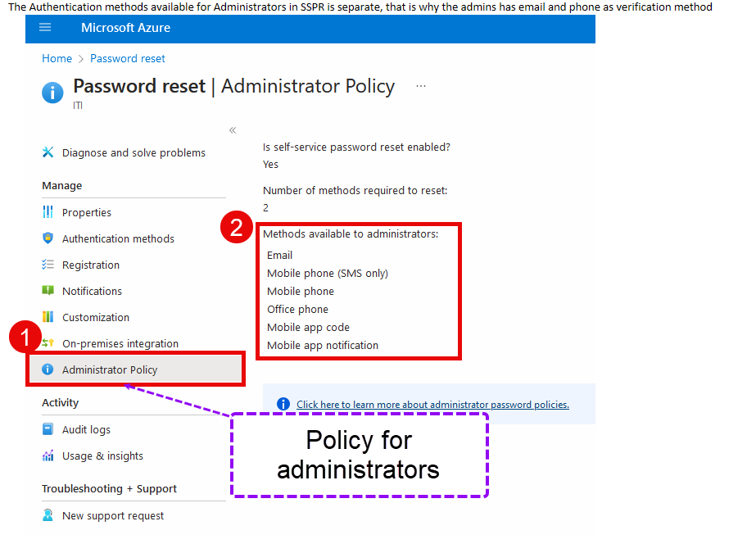
Task: Open the Properties menu item
Action: [x=86, y=213]
